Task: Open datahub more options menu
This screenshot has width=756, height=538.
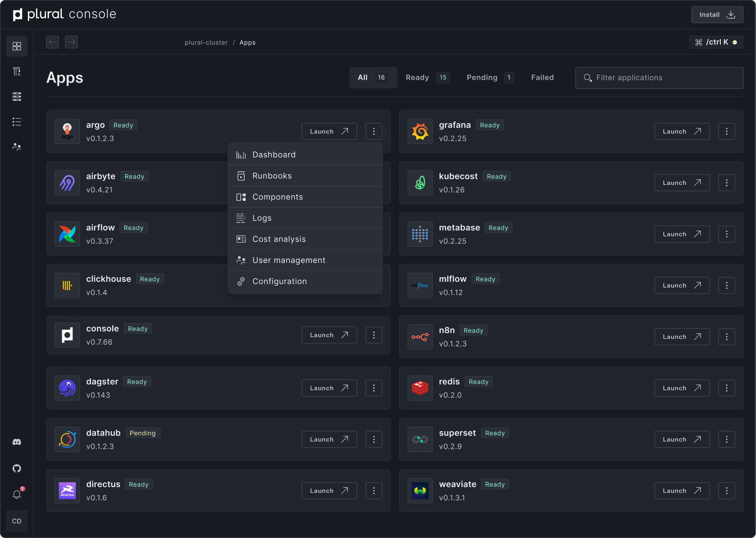Action: [374, 439]
